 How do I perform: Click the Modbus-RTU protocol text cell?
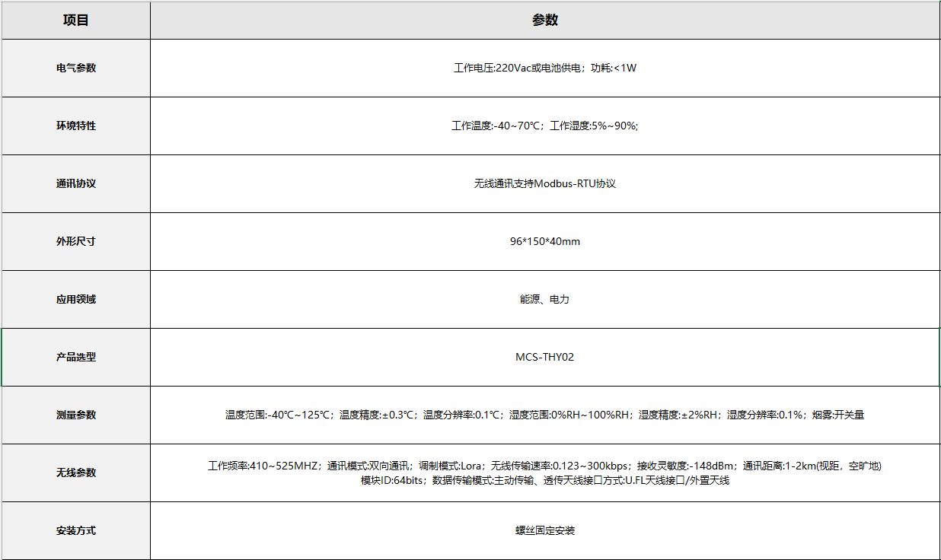click(x=544, y=183)
